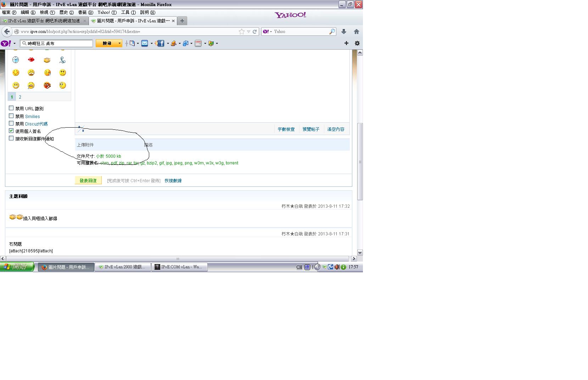Insert the telephone smiley
The image size is (588, 380).
pos(62,60)
